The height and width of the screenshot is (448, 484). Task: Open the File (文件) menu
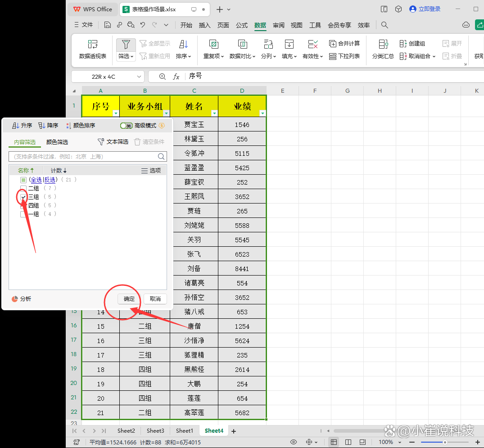point(84,25)
